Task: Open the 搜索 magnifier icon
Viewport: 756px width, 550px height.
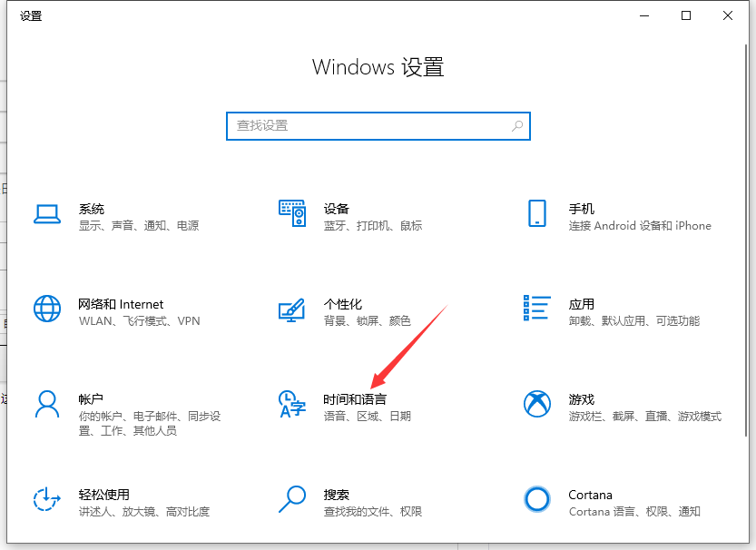Action: tap(292, 499)
